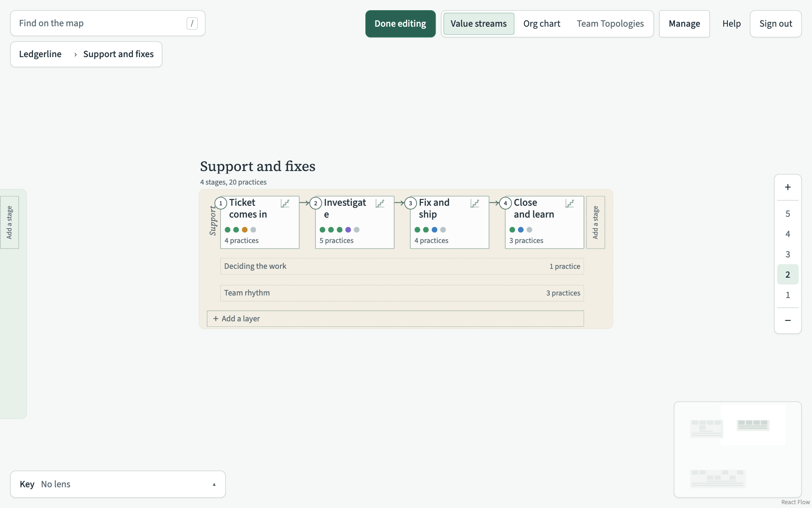
Task: Open metrics chart icon on Fix and ship
Action: point(475,204)
